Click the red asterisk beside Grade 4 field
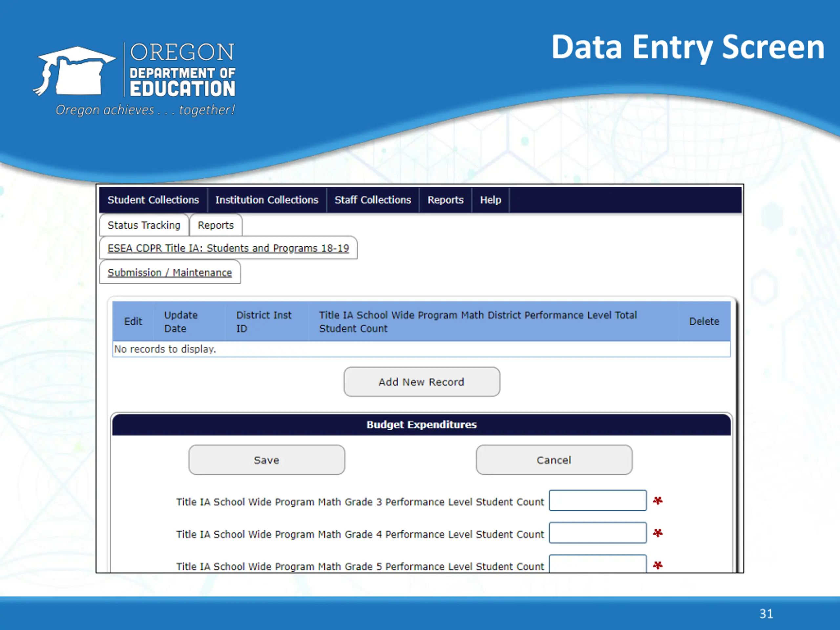Screen dimensions: 840x630 (x=658, y=533)
